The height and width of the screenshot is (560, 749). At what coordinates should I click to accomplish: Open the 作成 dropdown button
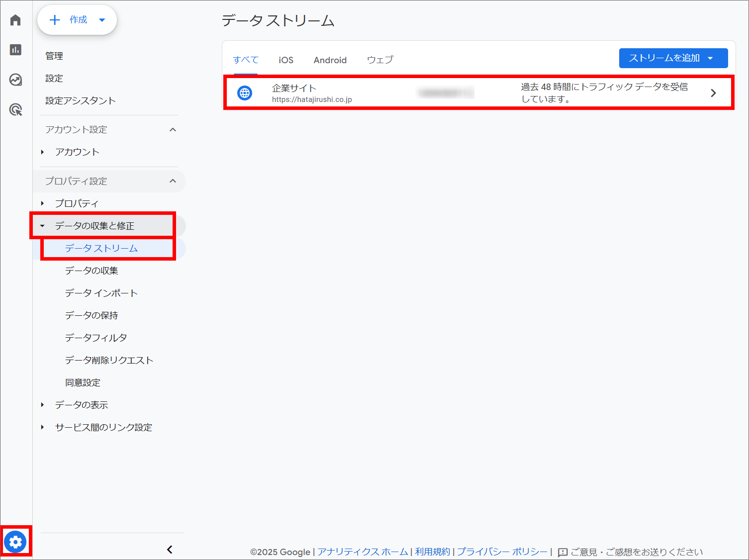click(x=77, y=20)
